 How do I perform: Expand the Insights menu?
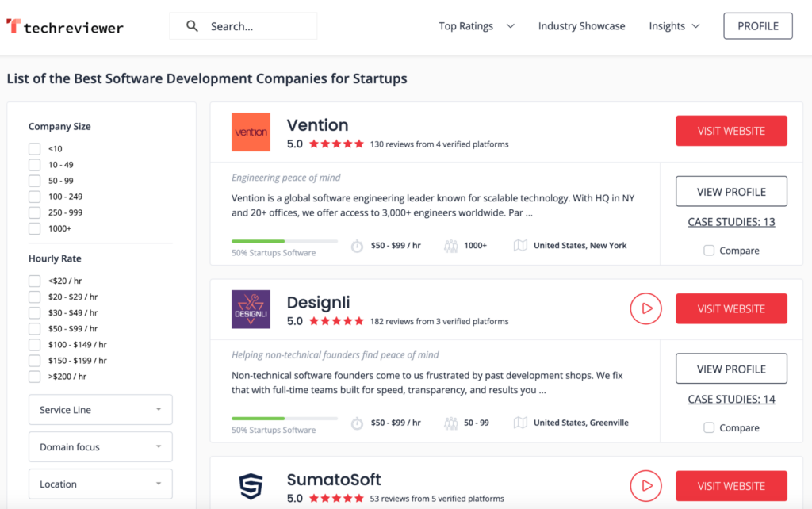pyautogui.click(x=674, y=26)
